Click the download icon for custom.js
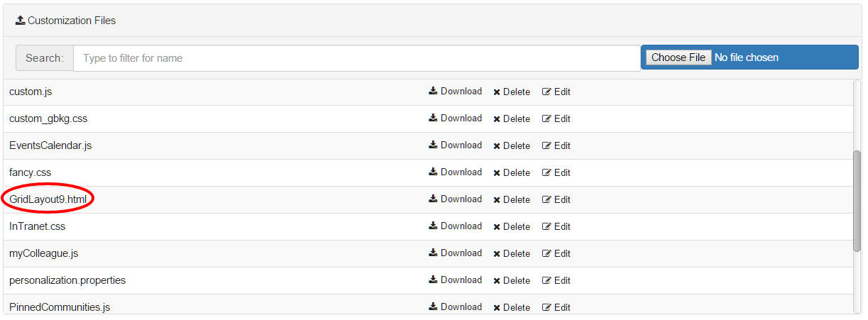Screen dimensions: 868x320 pos(433,92)
